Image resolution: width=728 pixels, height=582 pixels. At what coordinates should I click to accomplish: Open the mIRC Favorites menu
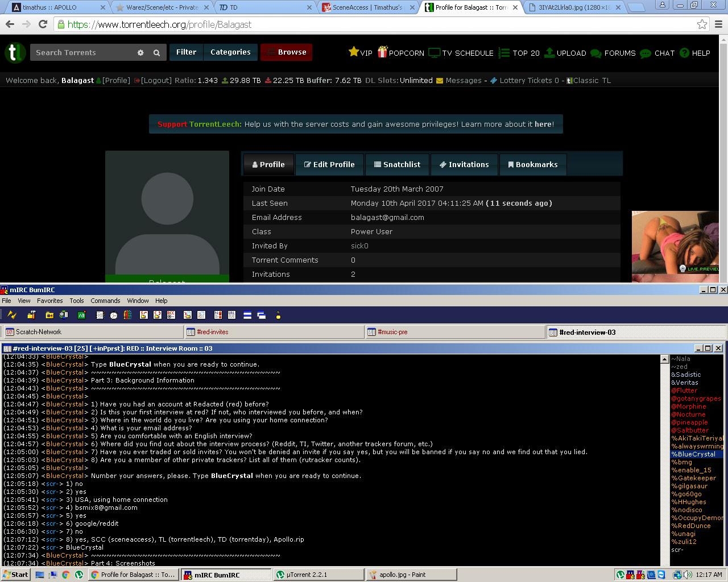50,301
